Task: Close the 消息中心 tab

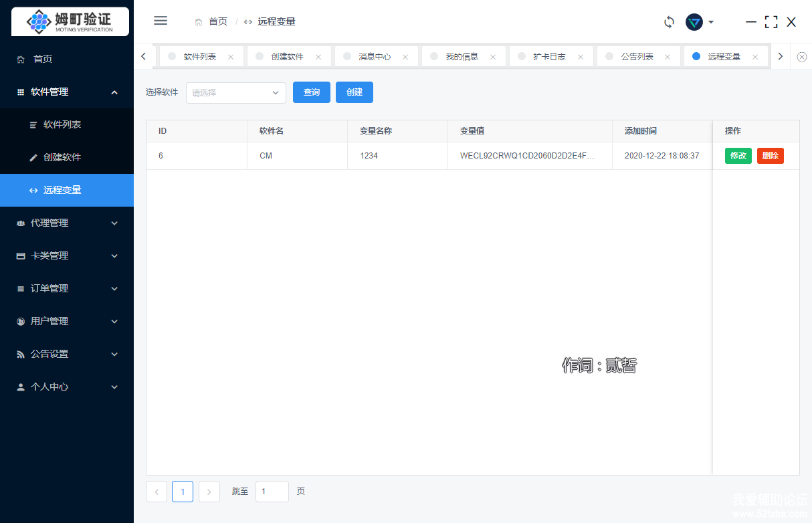Action: 405,57
